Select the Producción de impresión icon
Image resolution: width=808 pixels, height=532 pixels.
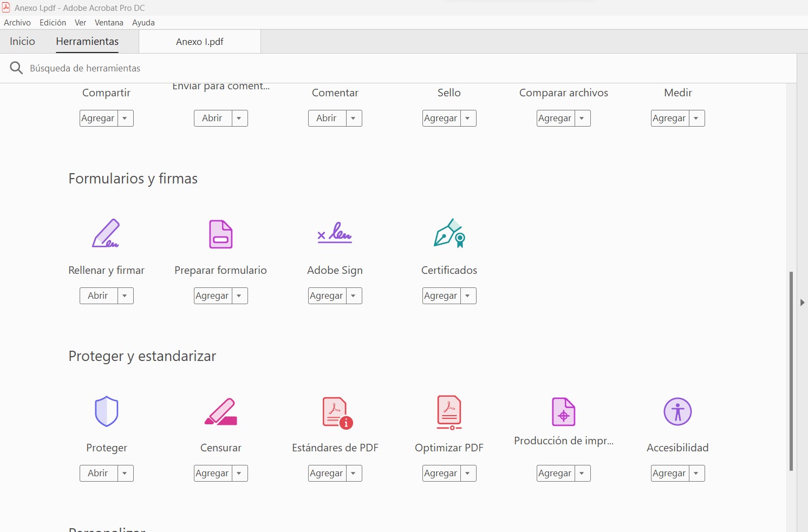point(563,411)
